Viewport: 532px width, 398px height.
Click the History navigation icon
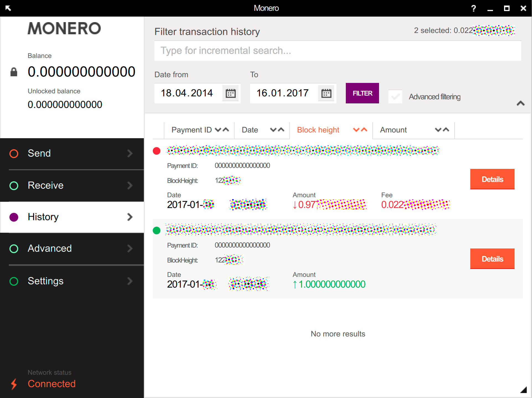(x=14, y=217)
